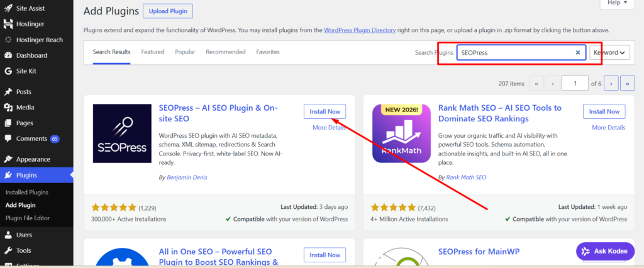
Task: Click the Plugins plug icon
Action: pyautogui.click(x=8, y=175)
